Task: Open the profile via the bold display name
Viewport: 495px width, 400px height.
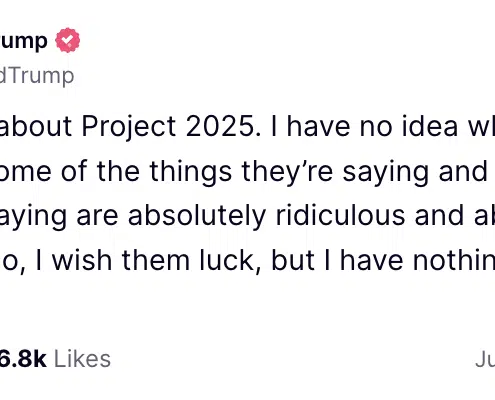Action: coord(23,41)
